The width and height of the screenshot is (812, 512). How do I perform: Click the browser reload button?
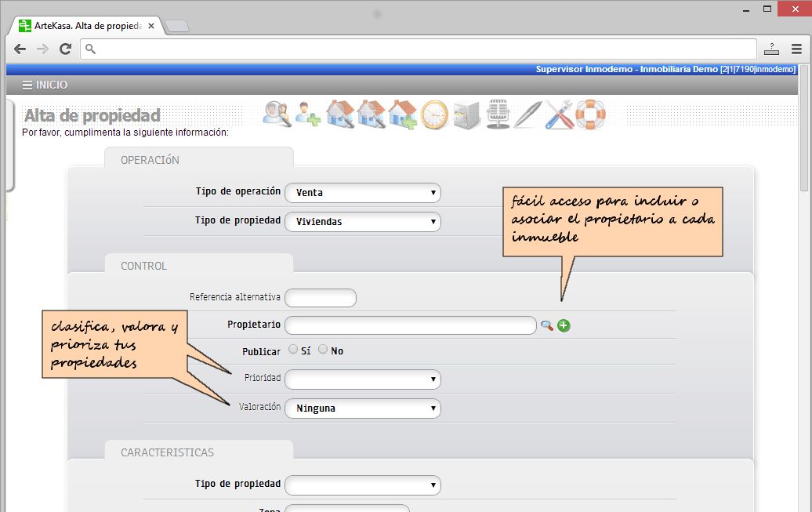coord(66,49)
